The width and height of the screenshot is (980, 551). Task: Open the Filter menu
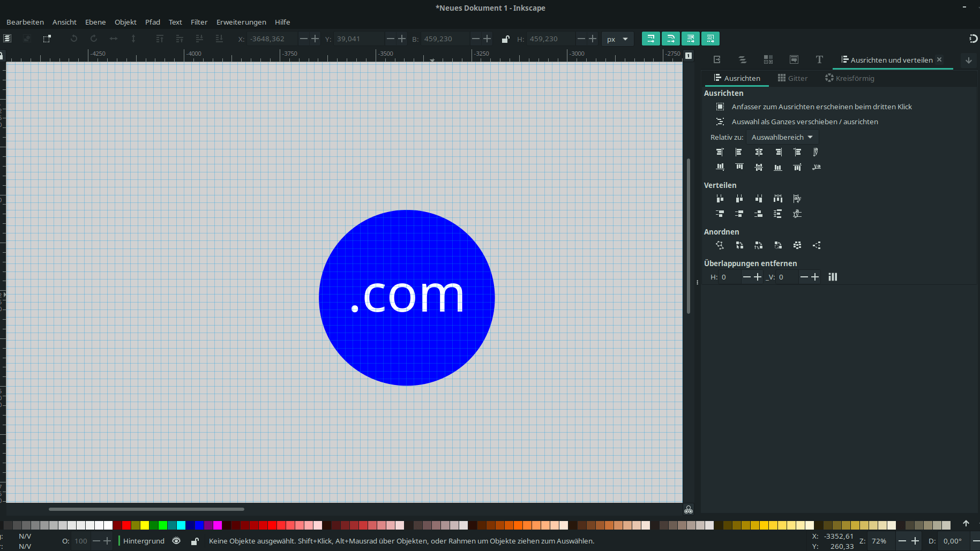click(199, 22)
